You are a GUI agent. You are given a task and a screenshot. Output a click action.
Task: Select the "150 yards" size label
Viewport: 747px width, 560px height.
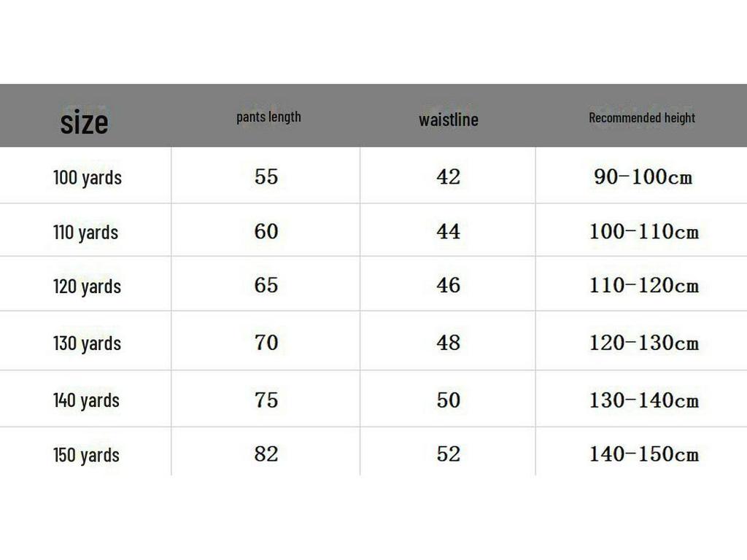point(86,455)
